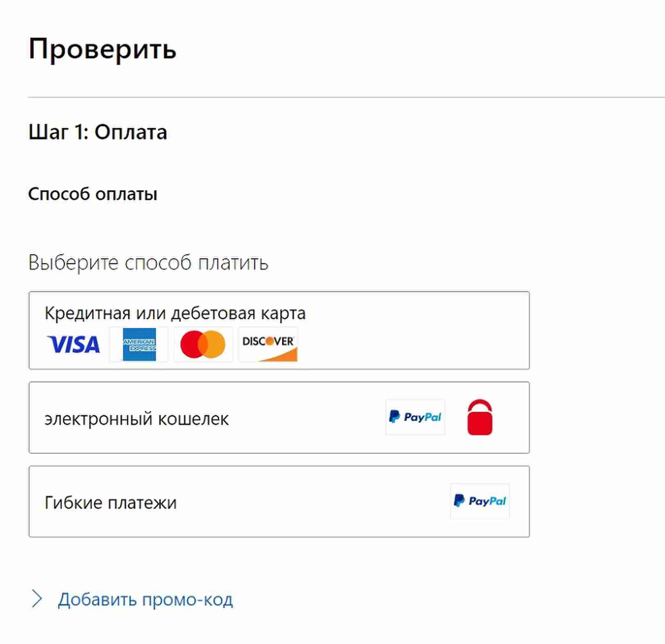Click the 'Проверить' page heading
The width and height of the screenshot is (665, 644).
(x=102, y=49)
